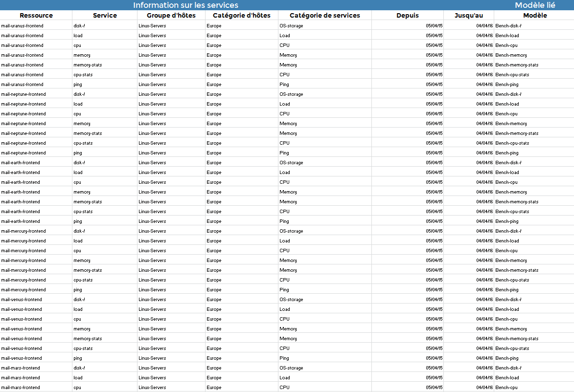Select memory-stats service cell for mail-uranus-frontend

click(88, 65)
